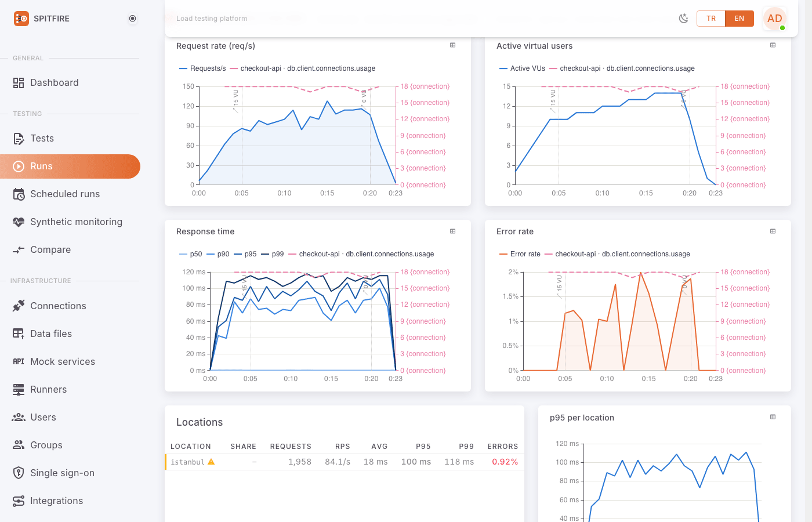Click the Spitfire logo icon
Viewport: 812px width, 522px height.
coord(21,19)
